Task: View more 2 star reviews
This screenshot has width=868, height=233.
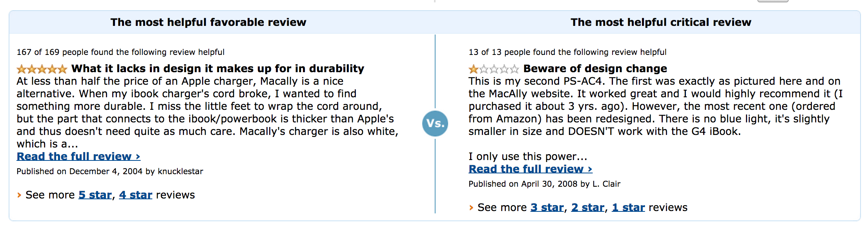Action: 588,208
